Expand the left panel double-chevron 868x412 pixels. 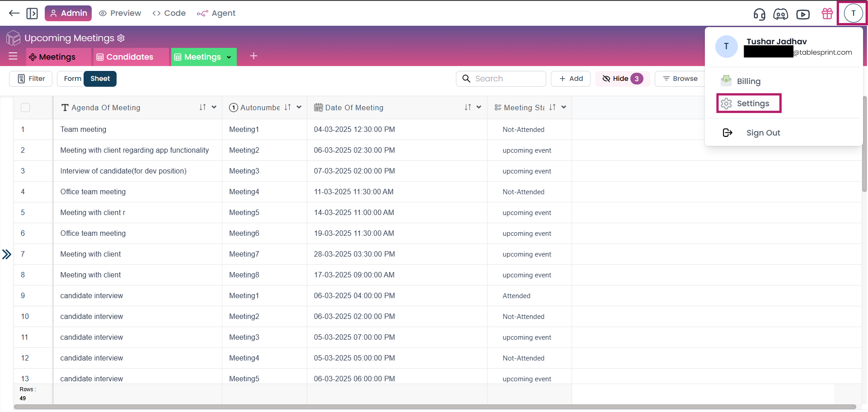(x=7, y=254)
